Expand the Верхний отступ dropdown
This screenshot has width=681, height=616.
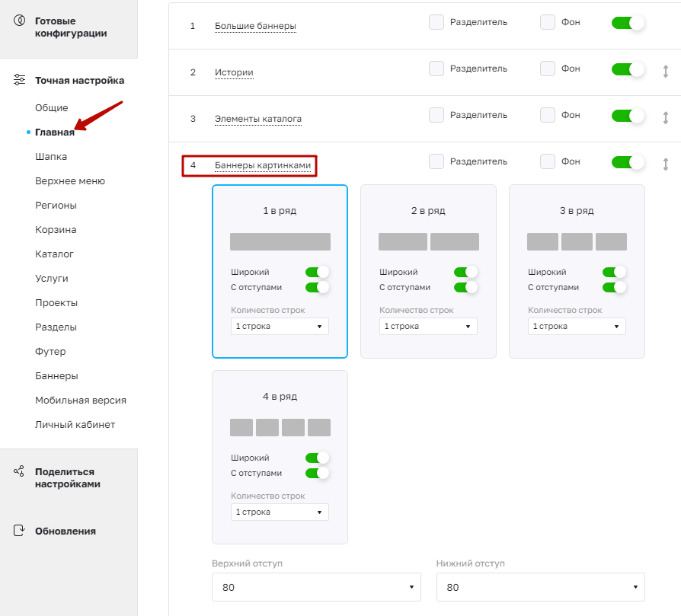[x=316, y=587]
